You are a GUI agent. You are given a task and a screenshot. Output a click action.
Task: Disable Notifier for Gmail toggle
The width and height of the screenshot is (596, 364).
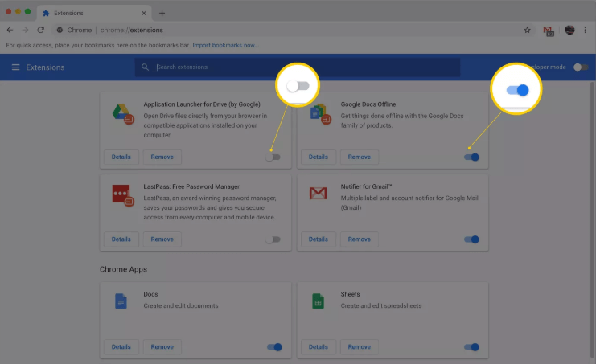tap(471, 239)
